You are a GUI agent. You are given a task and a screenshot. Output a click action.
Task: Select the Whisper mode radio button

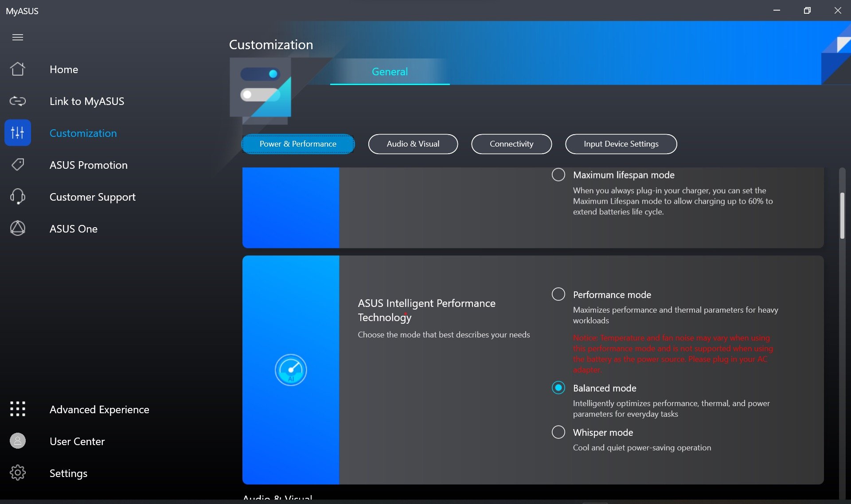[558, 431]
